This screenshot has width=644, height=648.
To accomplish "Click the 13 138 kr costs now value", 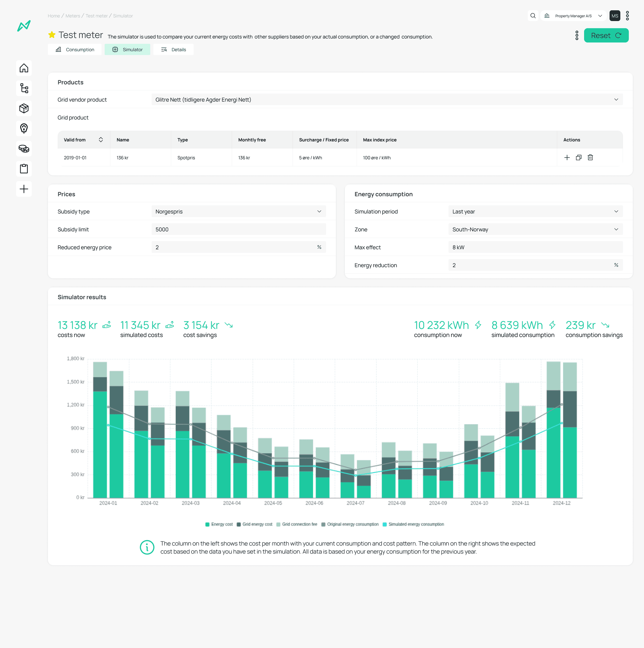I will [77, 325].
